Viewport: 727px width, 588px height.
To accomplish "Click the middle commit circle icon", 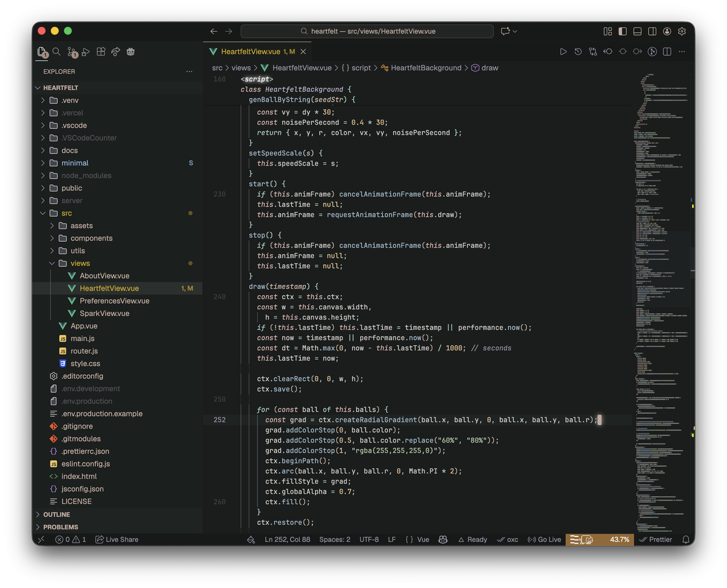I will [x=622, y=52].
